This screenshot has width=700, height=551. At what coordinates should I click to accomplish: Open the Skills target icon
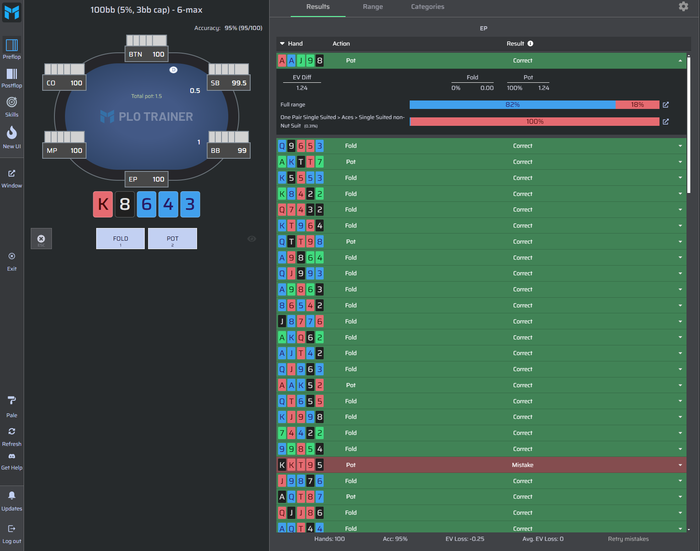pos(12,102)
